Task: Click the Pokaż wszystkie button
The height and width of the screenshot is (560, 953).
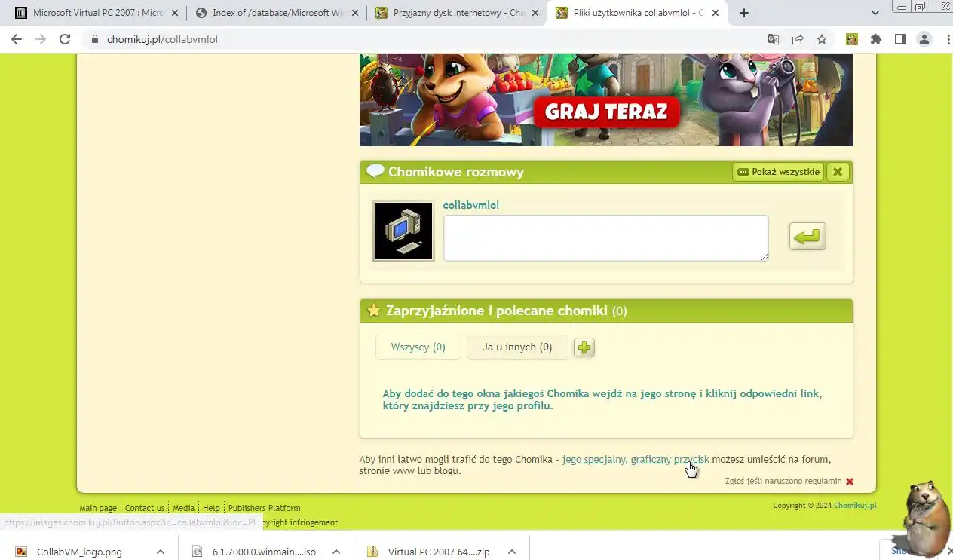Action: 778,172
